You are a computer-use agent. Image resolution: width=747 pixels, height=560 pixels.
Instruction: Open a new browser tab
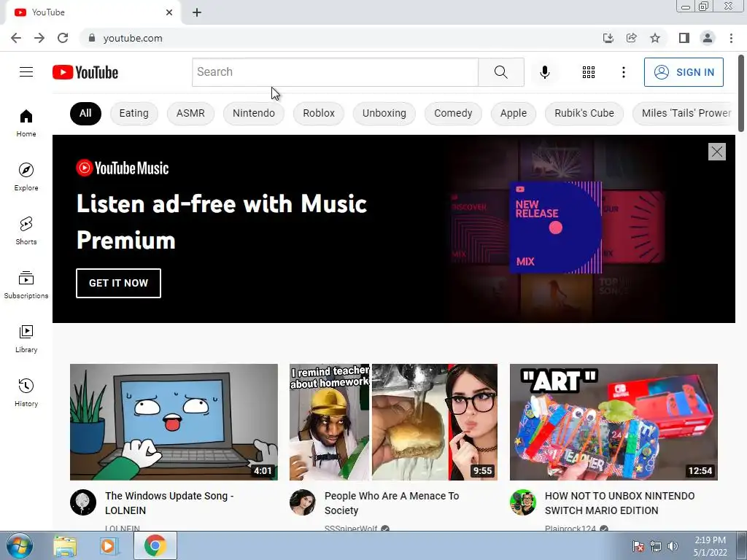click(x=197, y=12)
